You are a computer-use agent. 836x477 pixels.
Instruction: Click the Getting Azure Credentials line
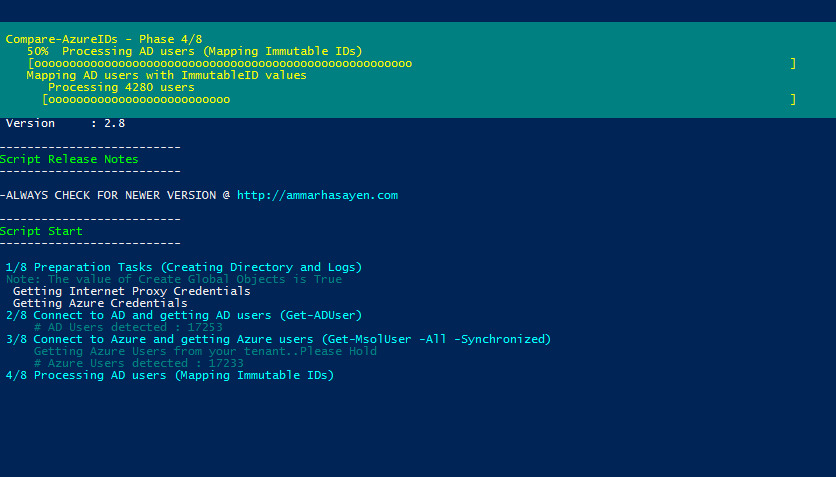click(x=100, y=303)
